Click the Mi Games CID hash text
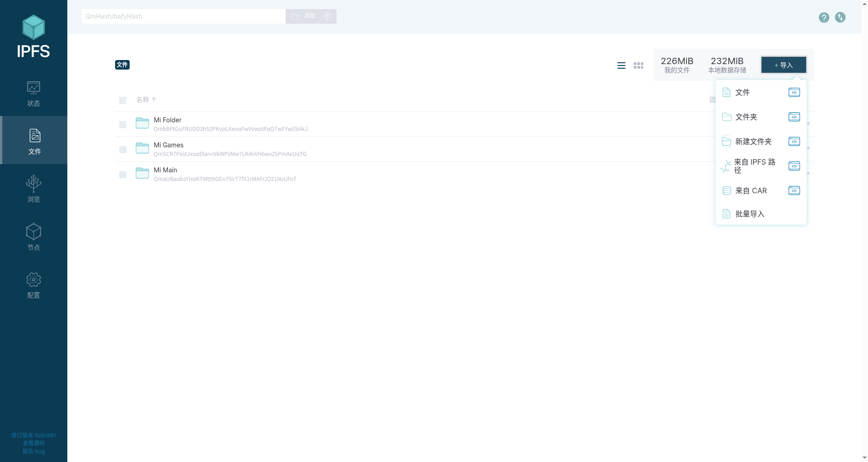The height and width of the screenshot is (462, 868). 230,154
